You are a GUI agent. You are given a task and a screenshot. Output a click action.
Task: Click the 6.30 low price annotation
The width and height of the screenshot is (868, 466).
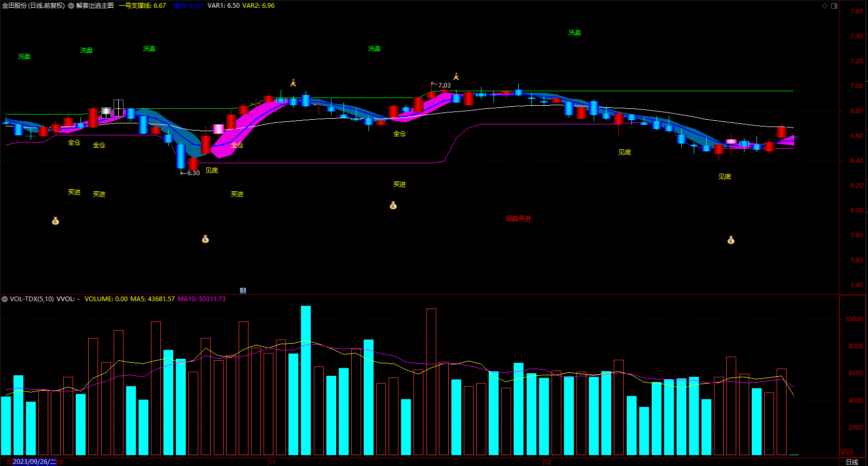click(194, 173)
